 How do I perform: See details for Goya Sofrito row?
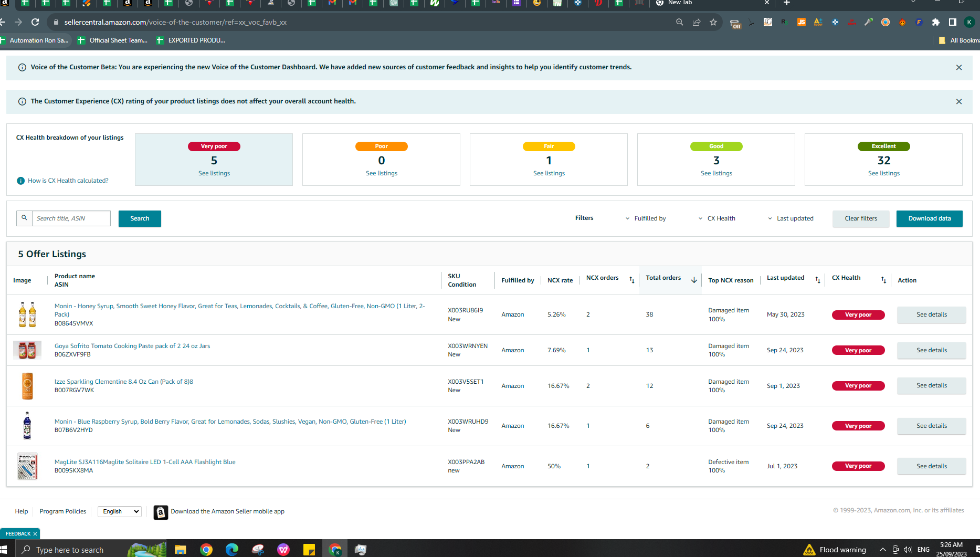(932, 350)
